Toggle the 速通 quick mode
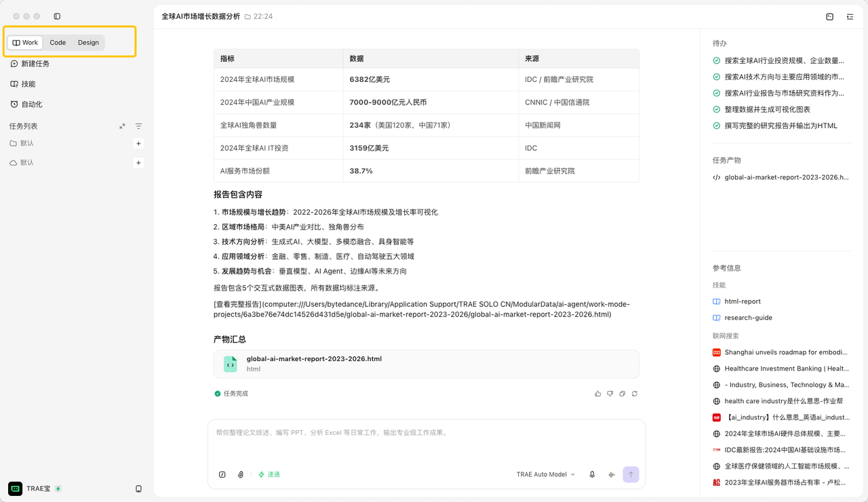Image resolution: width=868 pixels, height=502 pixels. (x=269, y=475)
